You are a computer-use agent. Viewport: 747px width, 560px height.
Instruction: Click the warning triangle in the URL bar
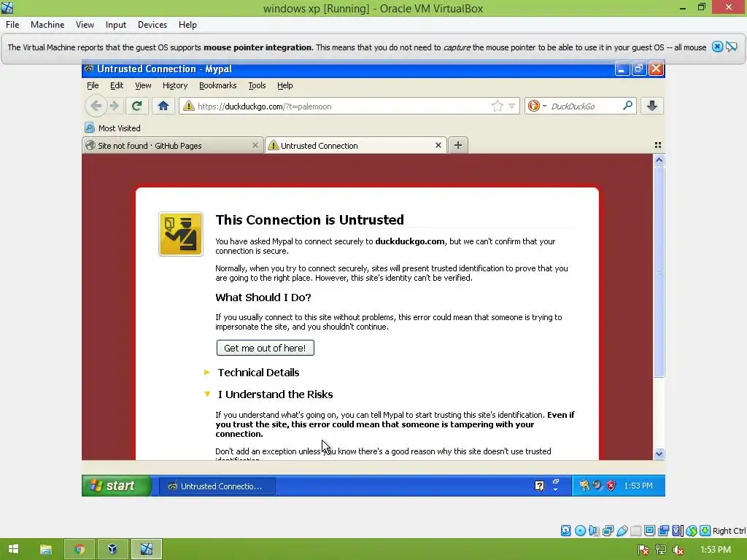[x=189, y=106]
